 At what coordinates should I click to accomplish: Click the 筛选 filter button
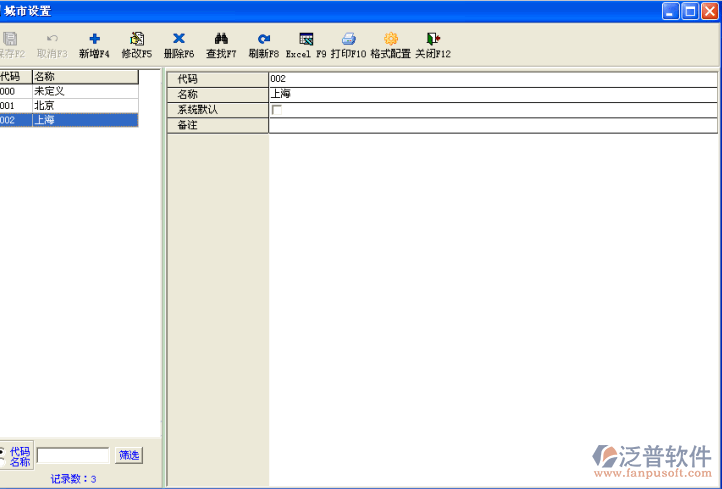point(129,455)
